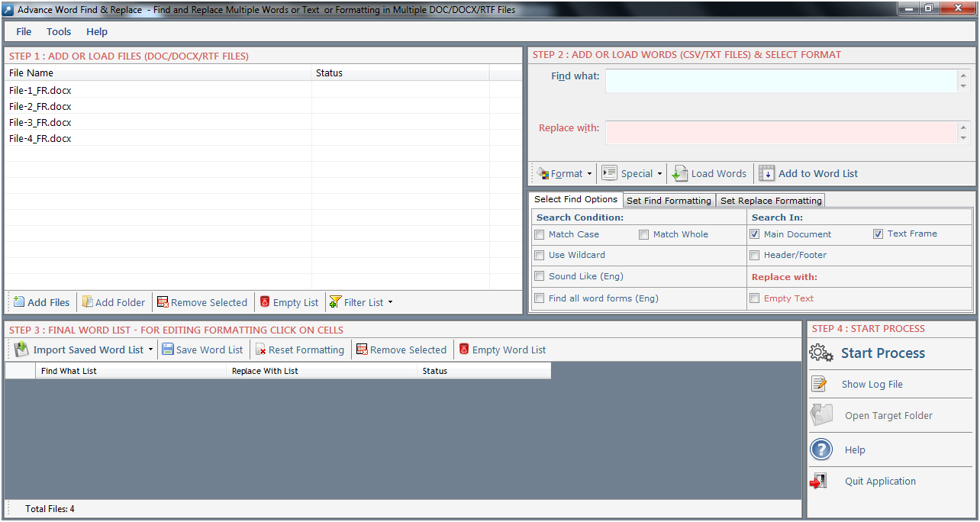Click the File Name column header

158,73
